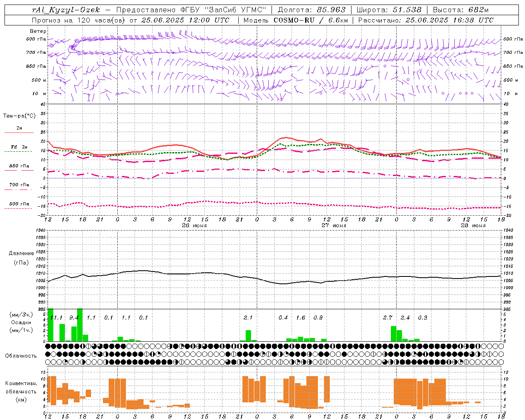Screen dimensions: 525x420
Task: Click the 0.9 precipitation total
Action: [318, 317]
